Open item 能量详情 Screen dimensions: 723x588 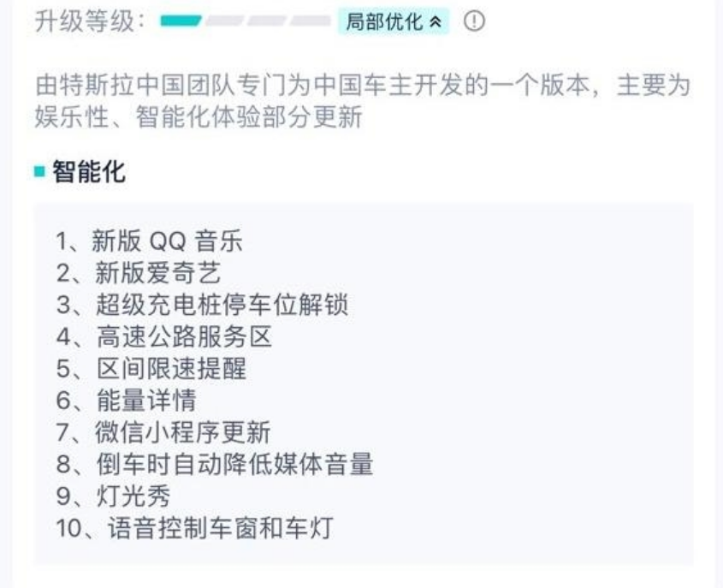[126, 400]
